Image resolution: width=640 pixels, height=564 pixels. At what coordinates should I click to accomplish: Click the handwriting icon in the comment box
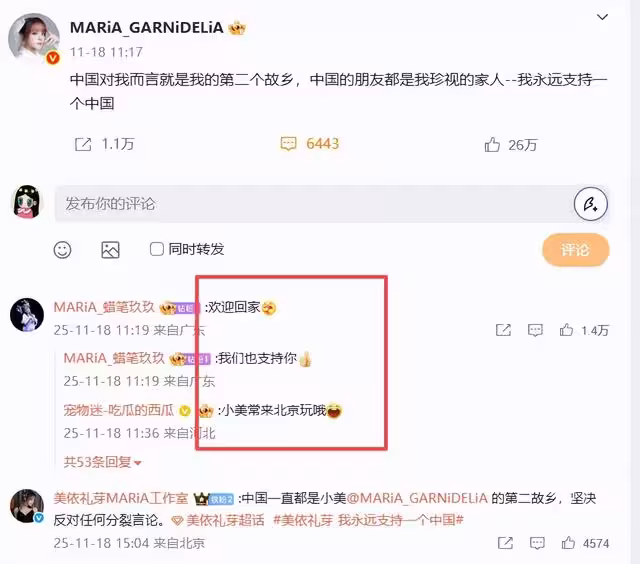(x=591, y=204)
